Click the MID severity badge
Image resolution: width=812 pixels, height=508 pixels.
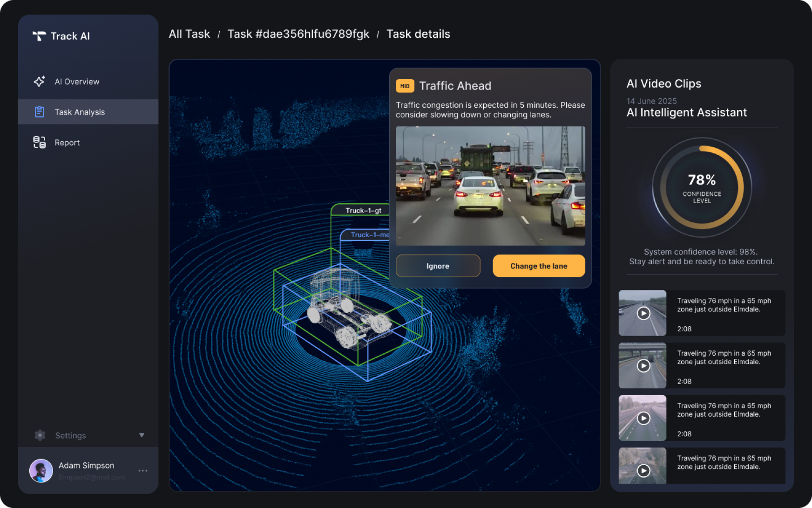pyautogui.click(x=405, y=86)
